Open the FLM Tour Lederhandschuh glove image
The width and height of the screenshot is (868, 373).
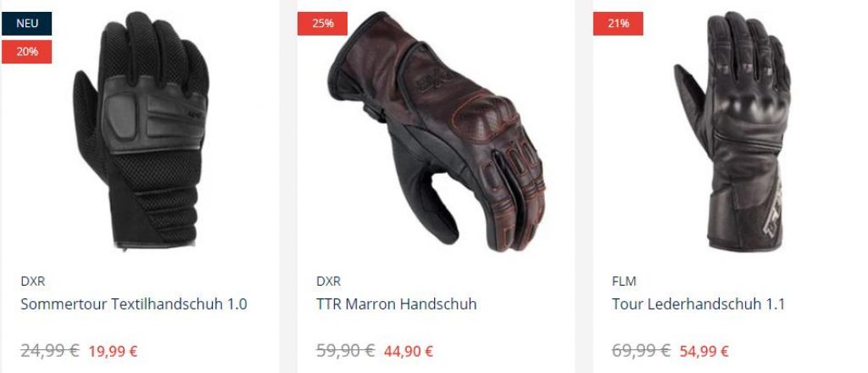(732, 131)
